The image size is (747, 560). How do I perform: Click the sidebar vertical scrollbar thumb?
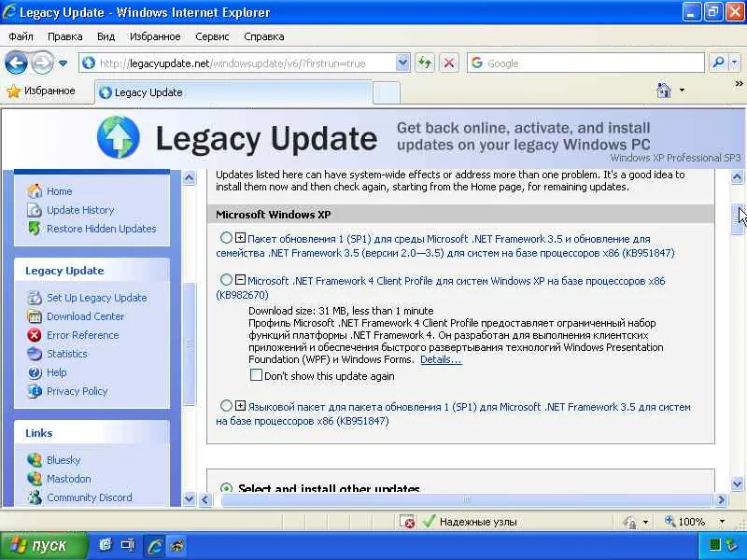point(190,343)
